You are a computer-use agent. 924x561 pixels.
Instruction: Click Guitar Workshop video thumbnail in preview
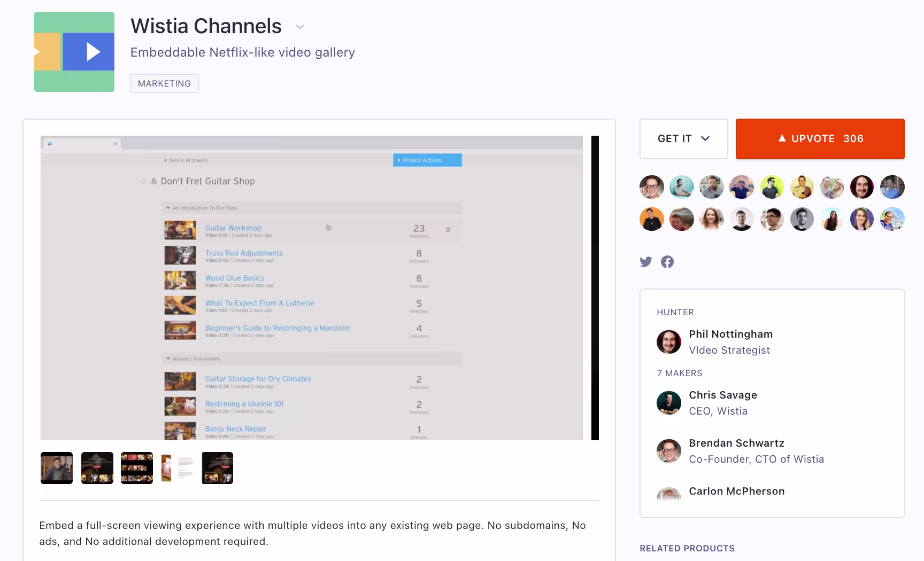point(180,230)
